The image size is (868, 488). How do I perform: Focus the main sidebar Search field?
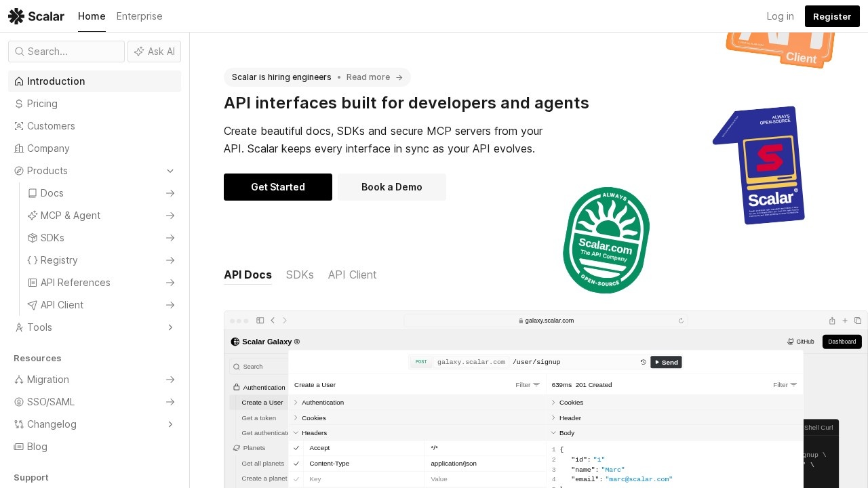66,52
